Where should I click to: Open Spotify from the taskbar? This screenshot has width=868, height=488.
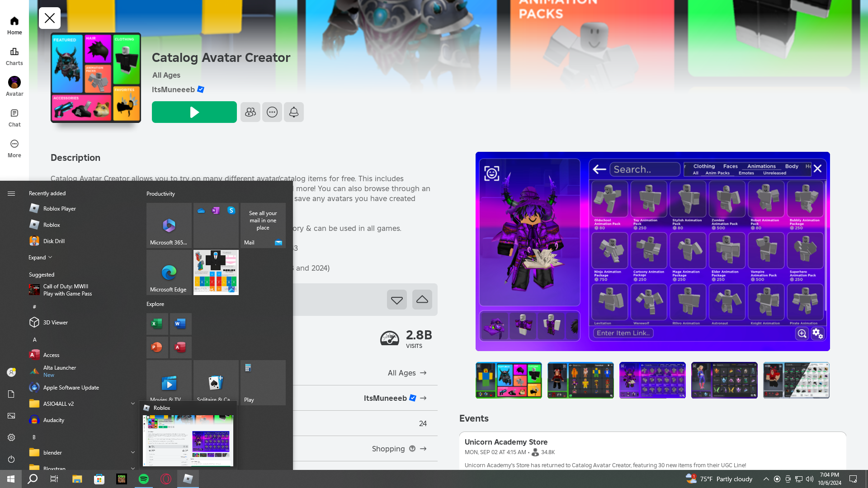click(144, 479)
